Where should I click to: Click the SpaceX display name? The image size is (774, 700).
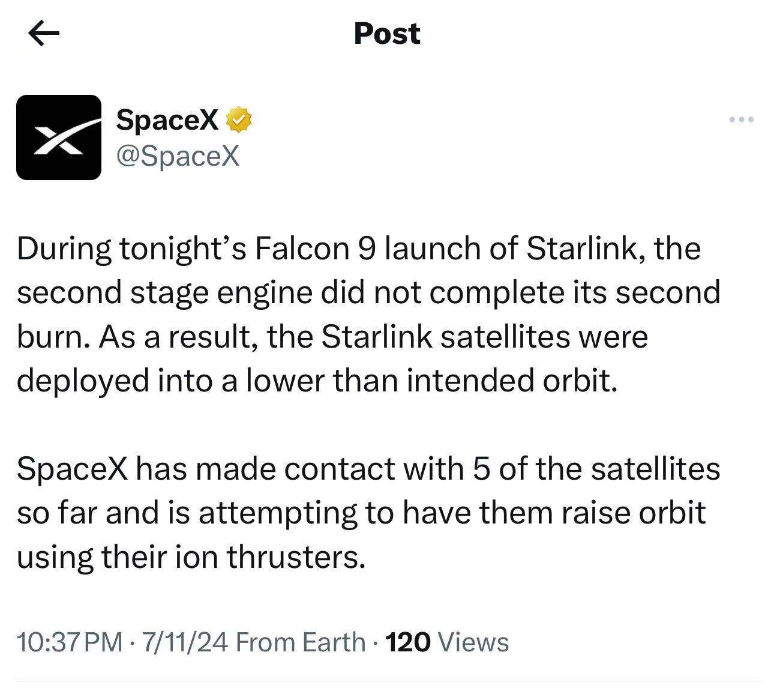(167, 119)
